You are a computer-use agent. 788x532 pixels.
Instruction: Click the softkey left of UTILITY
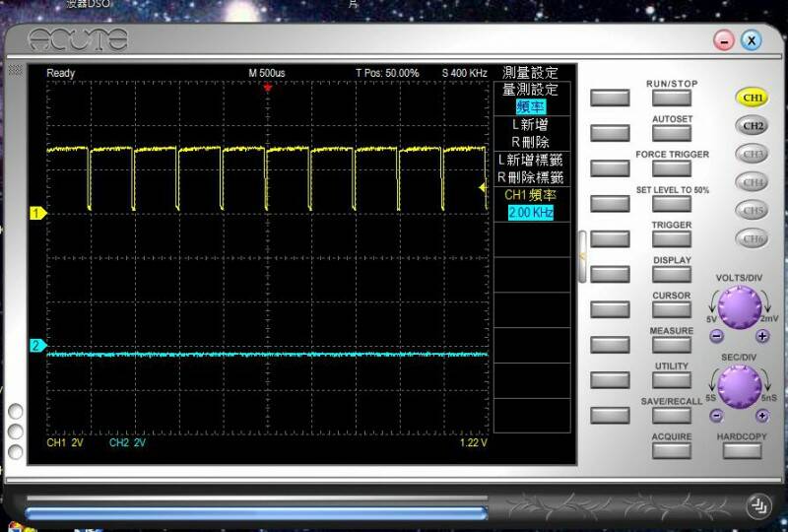[x=610, y=379]
